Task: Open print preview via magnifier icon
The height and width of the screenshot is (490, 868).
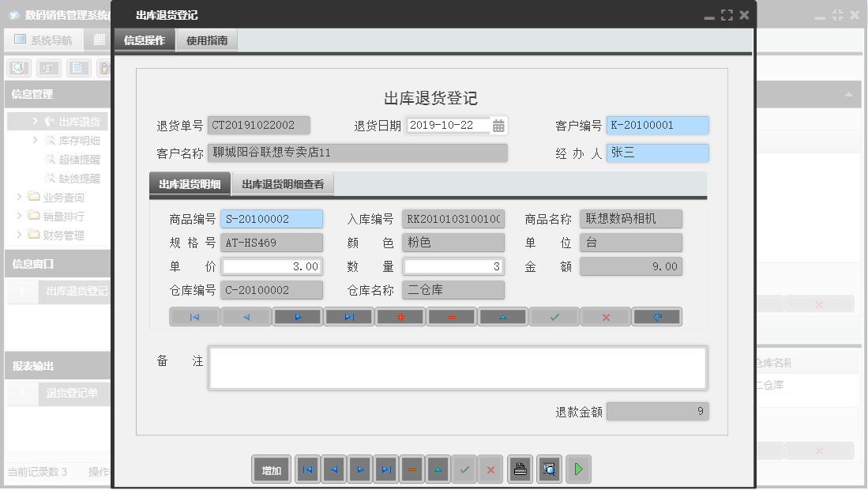Action: (549, 469)
